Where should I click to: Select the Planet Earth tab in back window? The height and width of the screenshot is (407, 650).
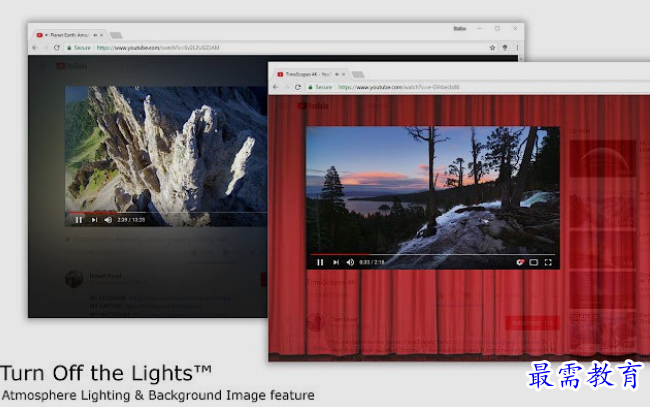[x=68, y=35]
